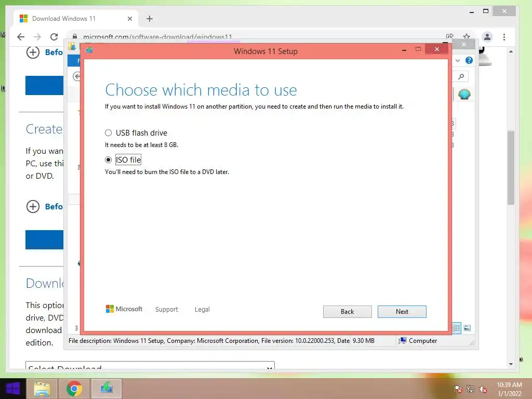This screenshot has width=532, height=399.
Task: Go back in the Chrome browser
Action: point(21,37)
